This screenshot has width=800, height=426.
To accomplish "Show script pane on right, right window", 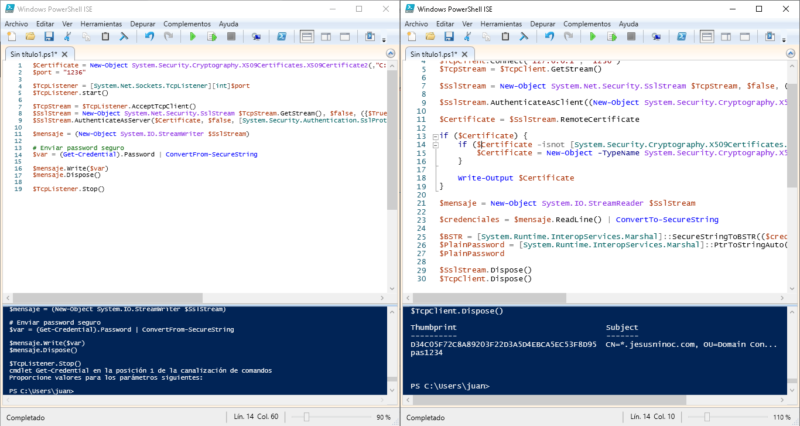I will [726, 37].
